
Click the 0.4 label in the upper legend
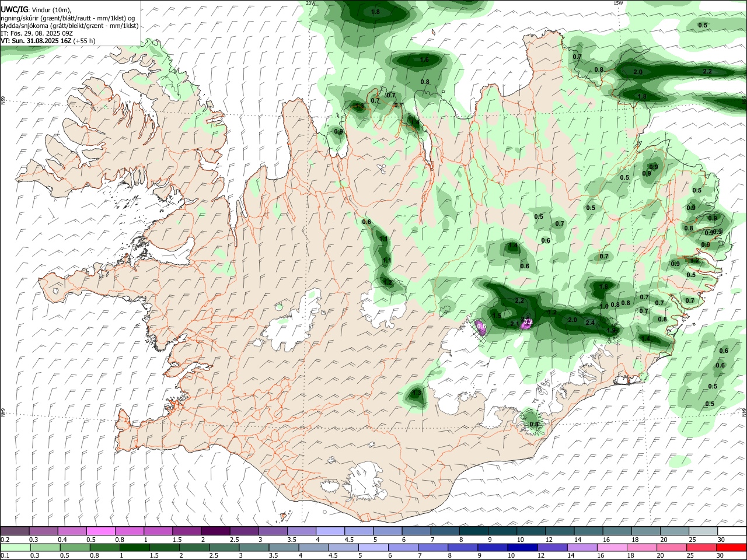62,540
